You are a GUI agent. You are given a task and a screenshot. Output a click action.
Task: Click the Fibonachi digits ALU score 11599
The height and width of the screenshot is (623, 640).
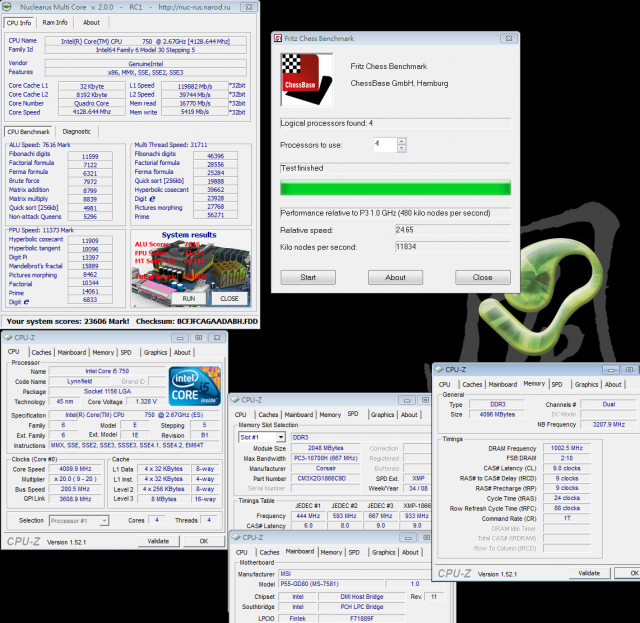(90, 156)
